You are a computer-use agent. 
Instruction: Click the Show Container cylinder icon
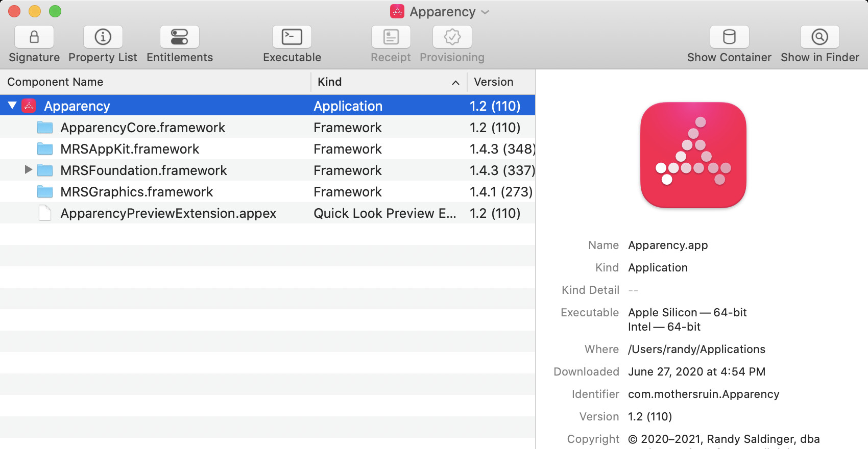pos(730,37)
